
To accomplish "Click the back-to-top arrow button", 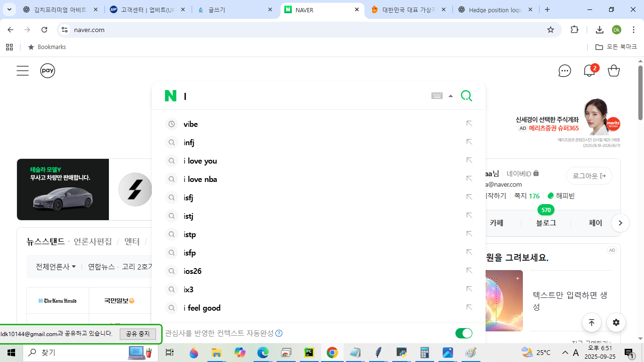I will click(x=591, y=322).
